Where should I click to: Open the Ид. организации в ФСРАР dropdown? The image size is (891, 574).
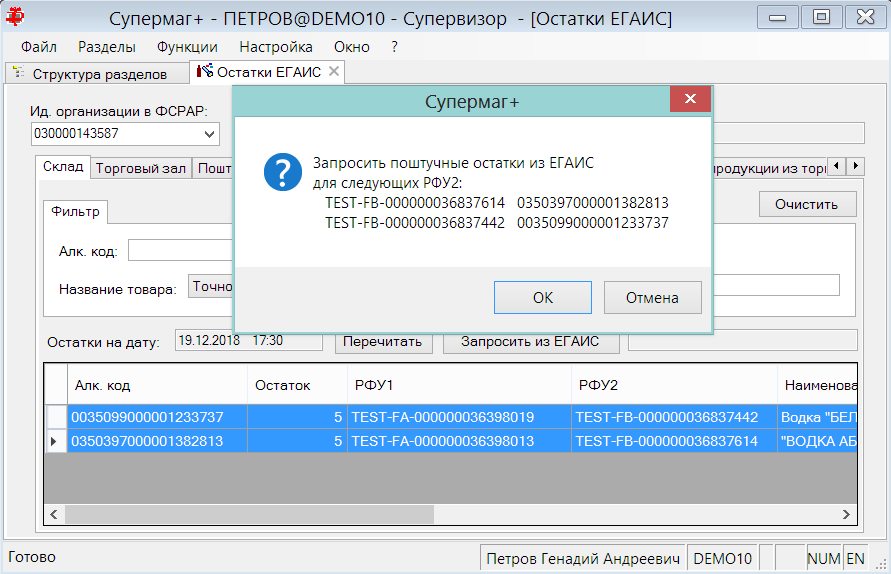coord(209,134)
